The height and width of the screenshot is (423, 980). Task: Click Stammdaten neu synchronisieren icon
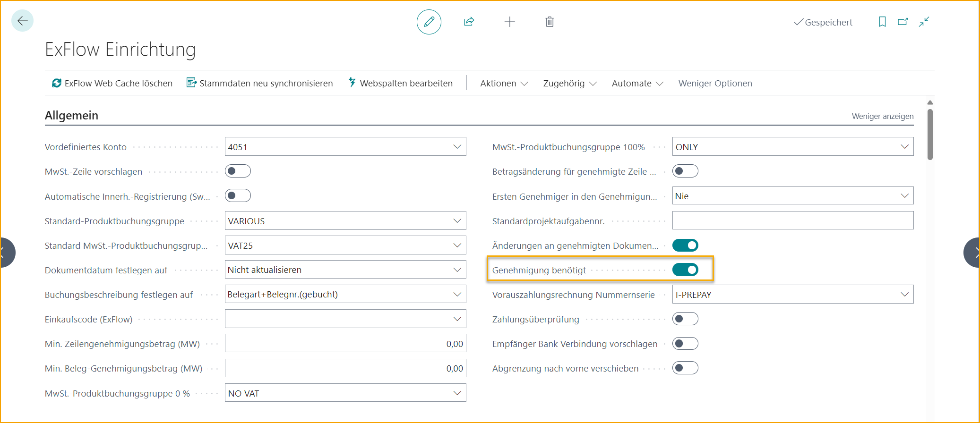[191, 83]
